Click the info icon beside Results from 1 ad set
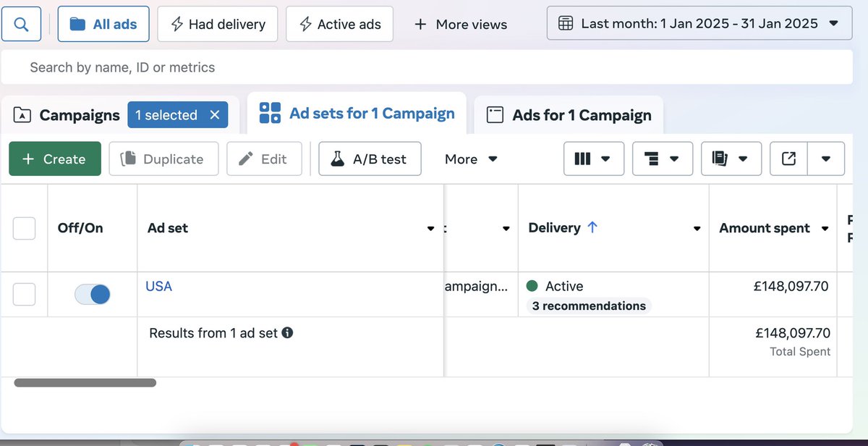The width and height of the screenshot is (868, 446). click(287, 333)
